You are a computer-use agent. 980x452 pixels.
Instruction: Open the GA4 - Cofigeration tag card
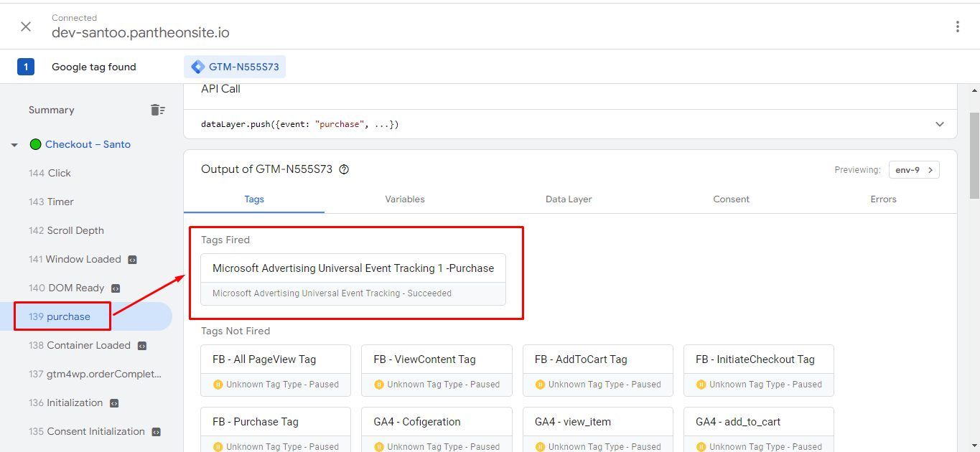click(437, 430)
